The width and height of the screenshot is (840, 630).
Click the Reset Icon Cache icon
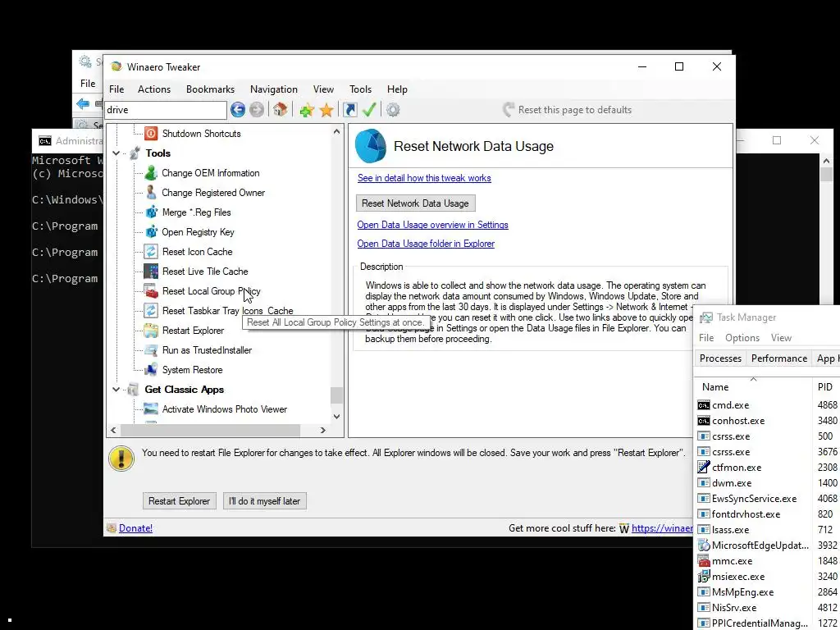(151, 252)
